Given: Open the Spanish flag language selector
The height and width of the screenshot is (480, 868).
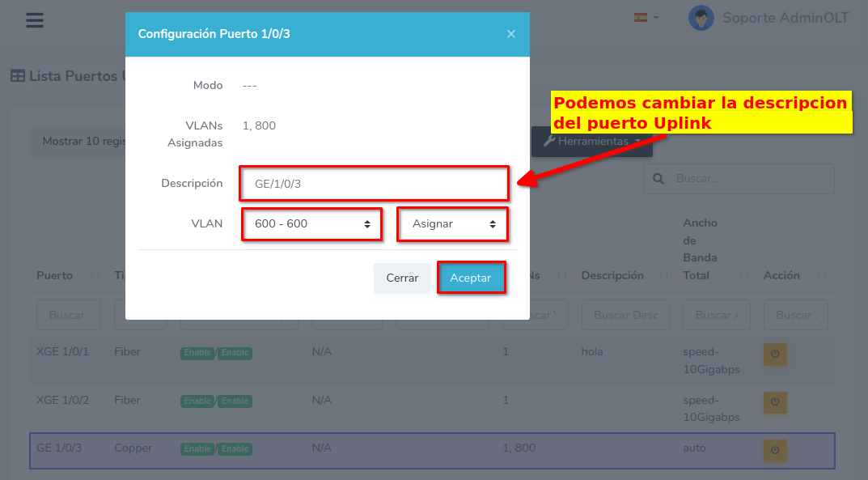Looking at the screenshot, I should click(x=646, y=18).
